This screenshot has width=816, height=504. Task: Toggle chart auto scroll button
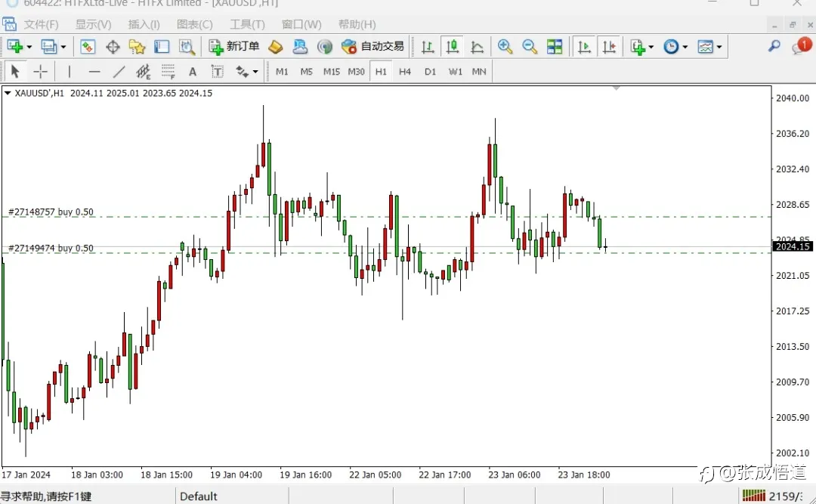(x=584, y=47)
